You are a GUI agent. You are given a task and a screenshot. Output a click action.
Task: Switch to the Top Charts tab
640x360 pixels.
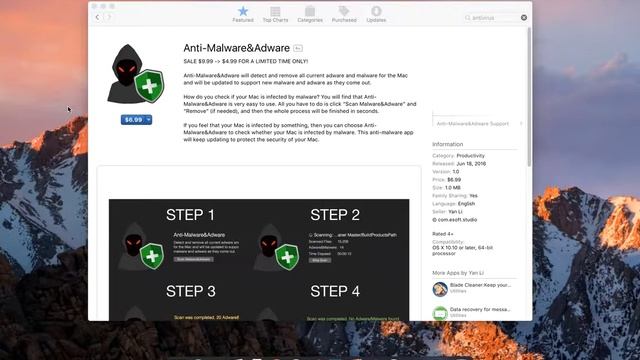275,14
